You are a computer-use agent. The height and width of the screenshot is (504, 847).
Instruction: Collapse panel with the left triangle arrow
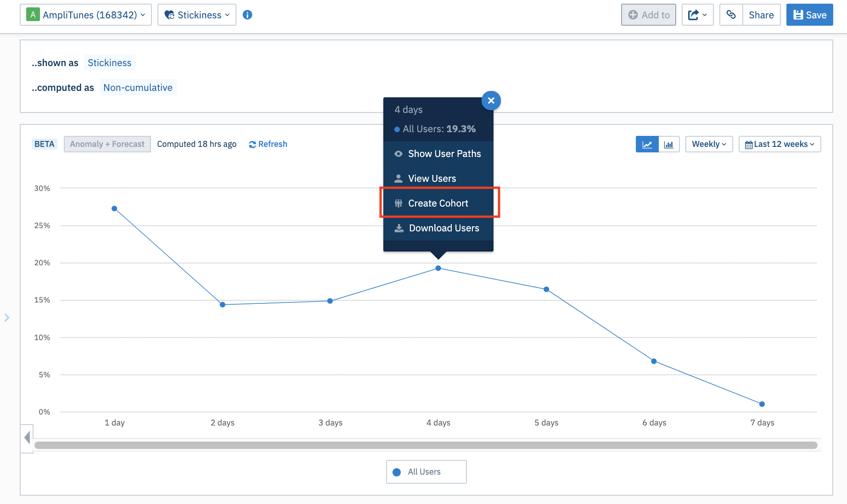[27, 437]
